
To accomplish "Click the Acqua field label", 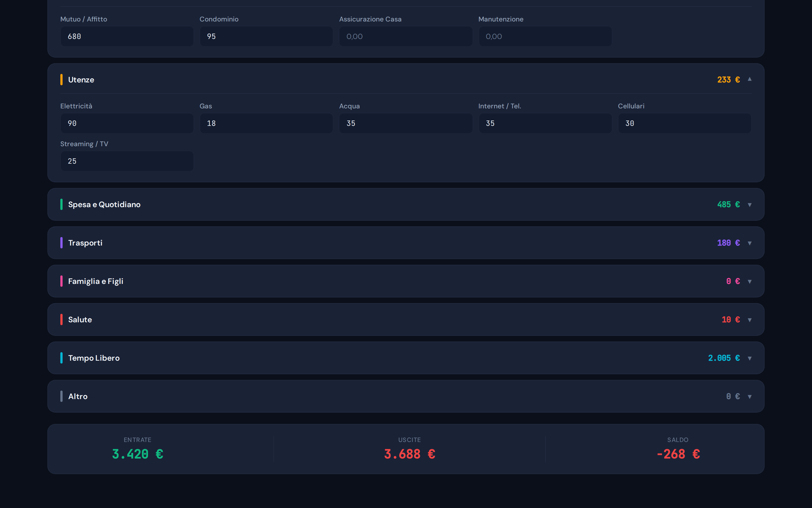I will point(349,106).
